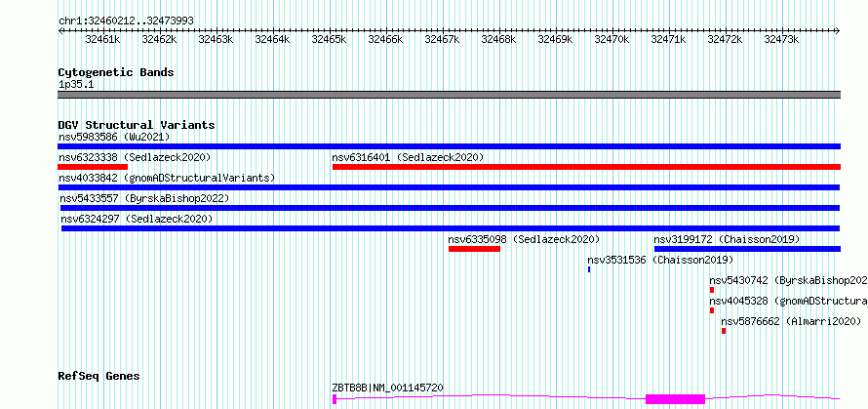Open nsv3199172 (Chaisson2019) label
Screen dimensions: 868x409
[x=727, y=239]
